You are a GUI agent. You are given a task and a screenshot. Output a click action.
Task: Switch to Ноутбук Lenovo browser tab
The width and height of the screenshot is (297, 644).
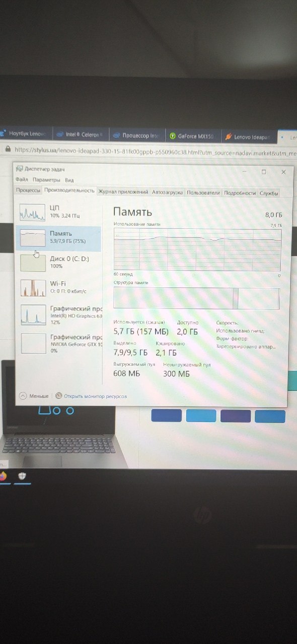point(25,134)
